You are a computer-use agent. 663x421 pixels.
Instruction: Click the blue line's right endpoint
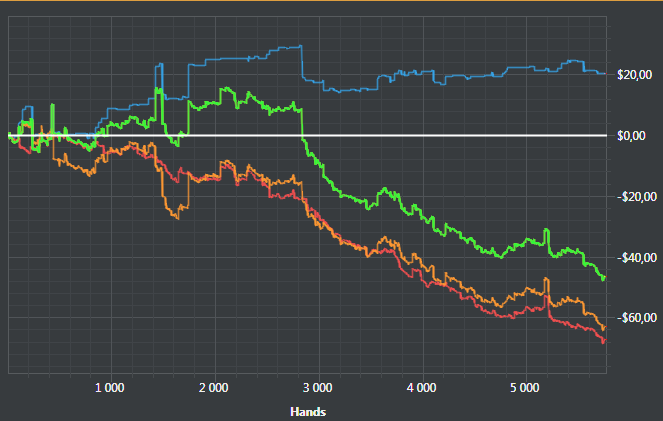tap(605, 74)
